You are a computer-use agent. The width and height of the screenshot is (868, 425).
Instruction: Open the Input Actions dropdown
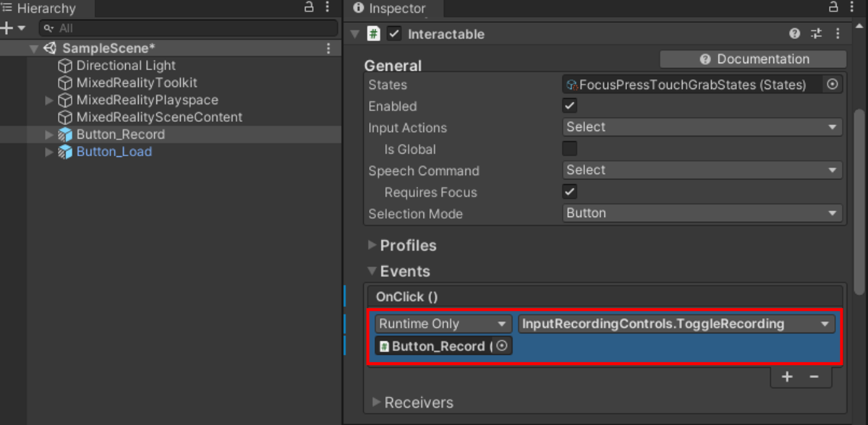(702, 127)
